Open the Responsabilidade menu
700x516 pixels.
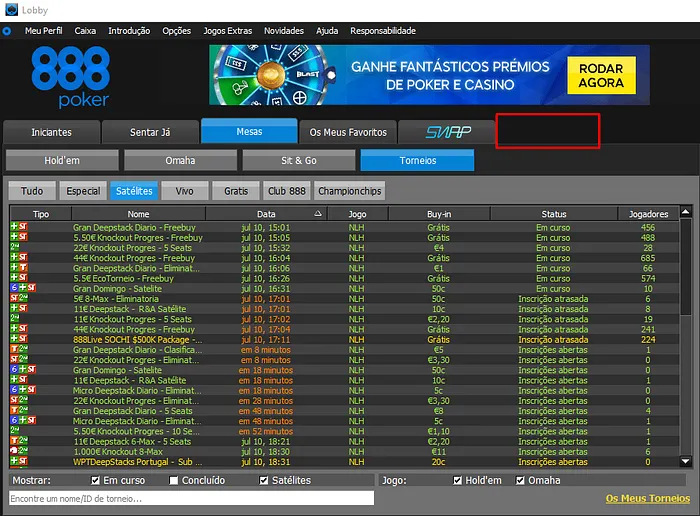[x=383, y=31]
